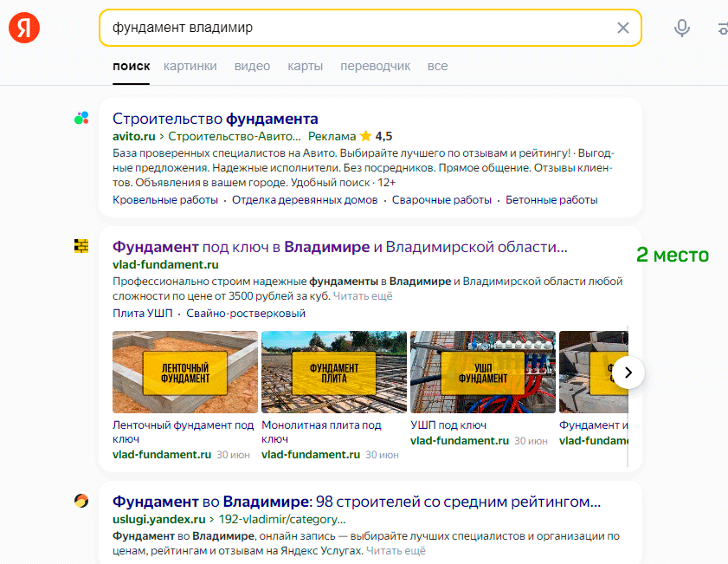Switch to the 'картинки' tab
This screenshot has width=728, height=564.
pos(190,66)
